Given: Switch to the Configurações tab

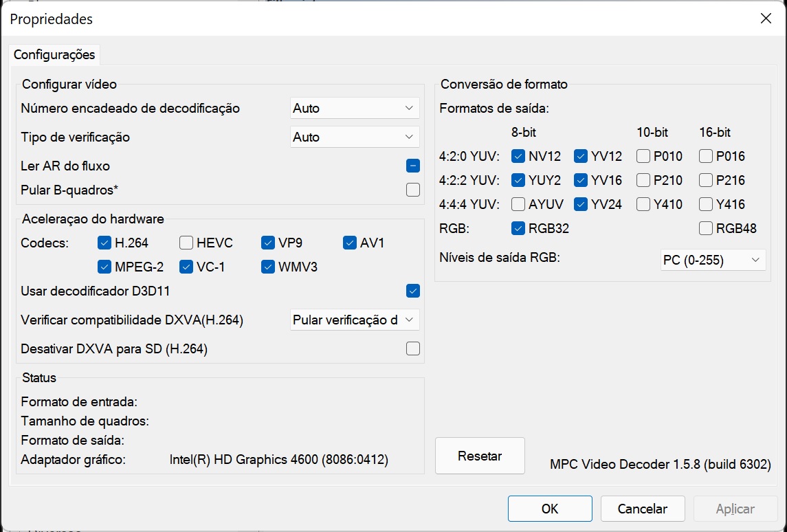Looking at the screenshot, I should point(54,54).
